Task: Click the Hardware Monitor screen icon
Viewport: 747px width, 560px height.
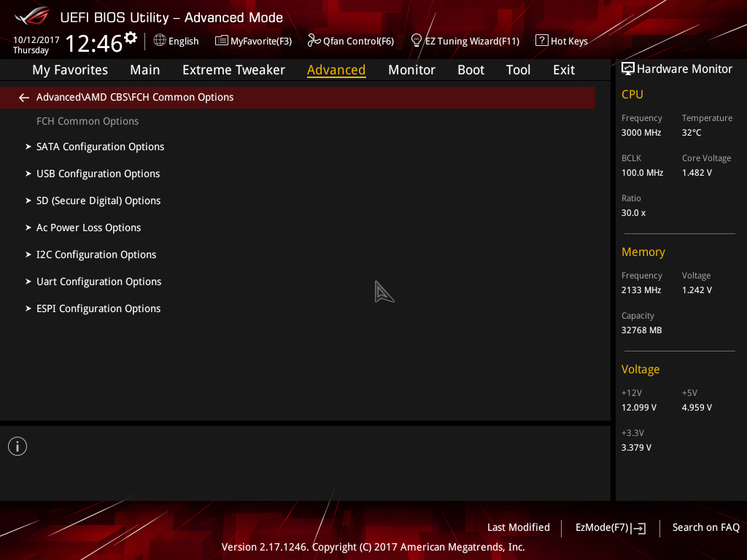Action: point(628,69)
